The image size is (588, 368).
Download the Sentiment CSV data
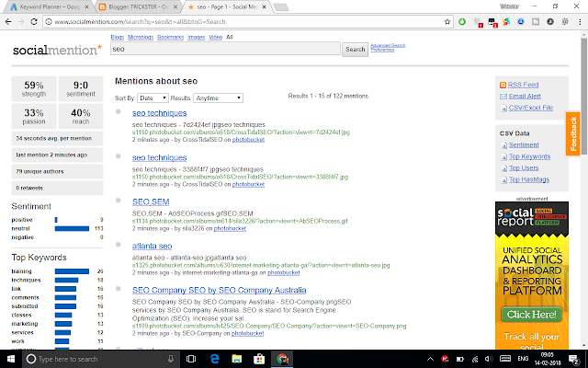(x=524, y=145)
